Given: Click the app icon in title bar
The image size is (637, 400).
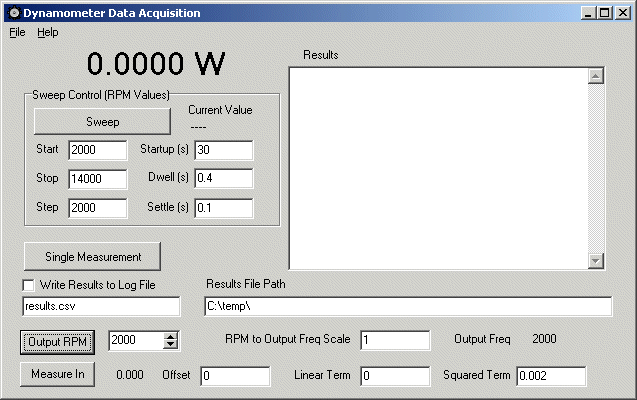Looking at the screenshot, I should click(11, 13).
